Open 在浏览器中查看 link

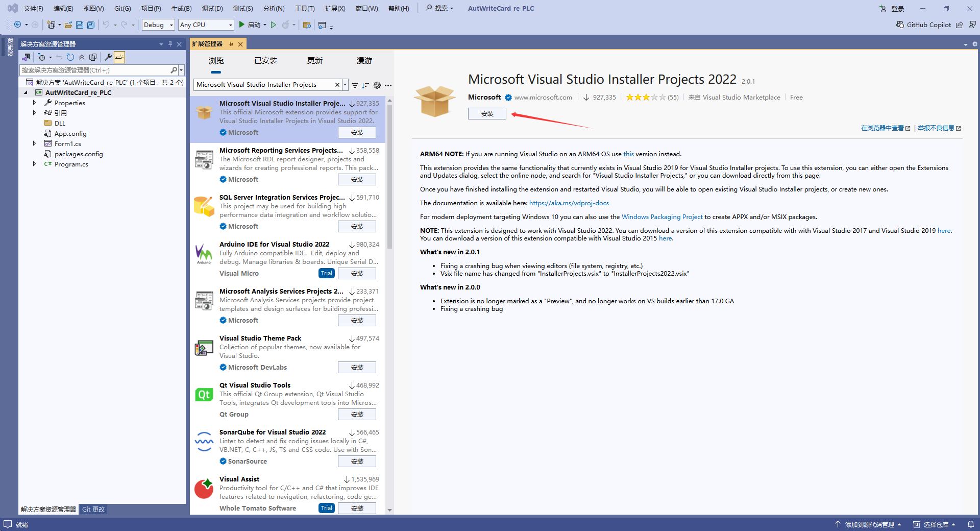[x=885, y=128]
